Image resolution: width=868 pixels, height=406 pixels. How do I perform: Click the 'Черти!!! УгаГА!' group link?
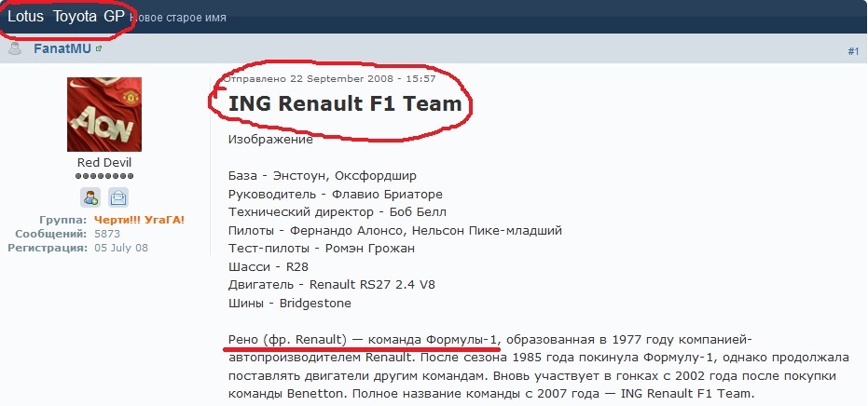click(139, 220)
